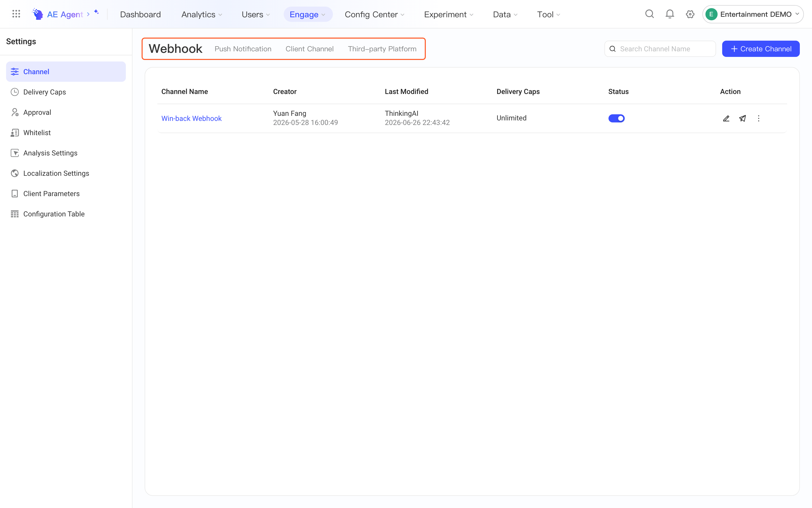Go to Dashboard
Image resolution: width=812 pixels, height=508 pixels.
(x=140, y=14)
